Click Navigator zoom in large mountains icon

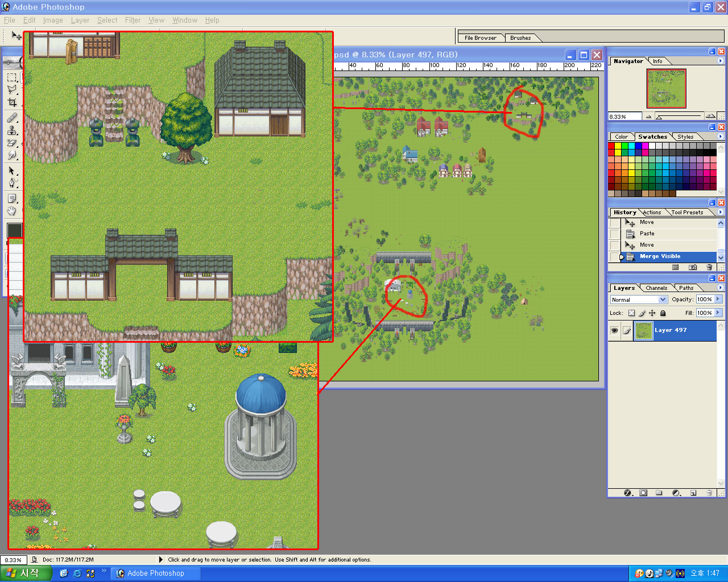[x=710, y=116]
